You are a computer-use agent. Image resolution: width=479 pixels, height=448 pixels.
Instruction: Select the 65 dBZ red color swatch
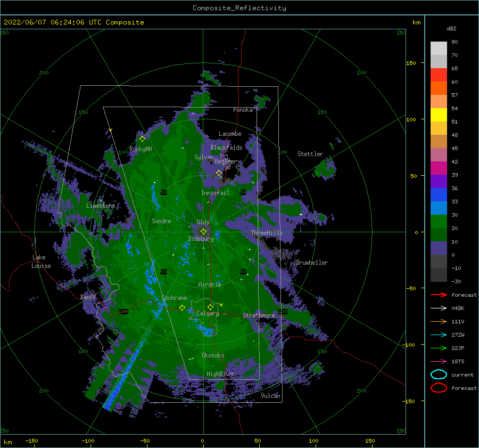click(x=439, y=75)
